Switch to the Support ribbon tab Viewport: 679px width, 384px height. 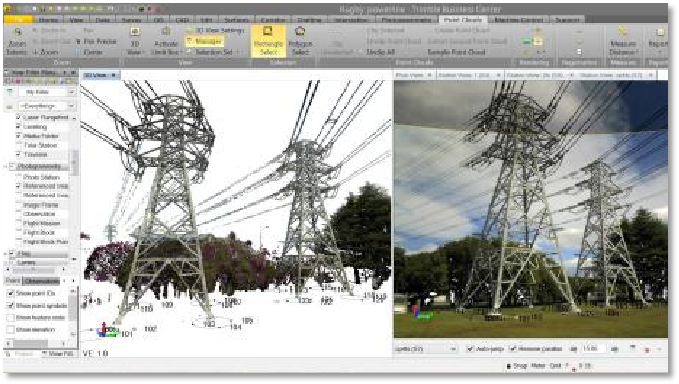pyautogui.click(x=567, y=19)
